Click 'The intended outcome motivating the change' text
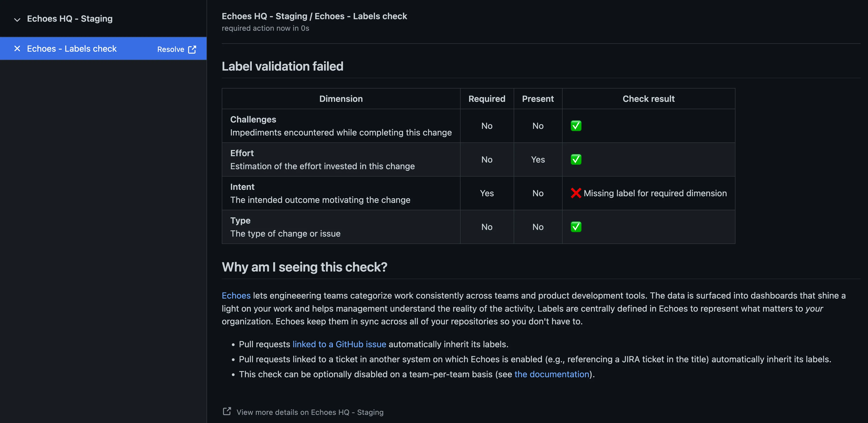The image size is (868, 423). [x=320, y=200]
